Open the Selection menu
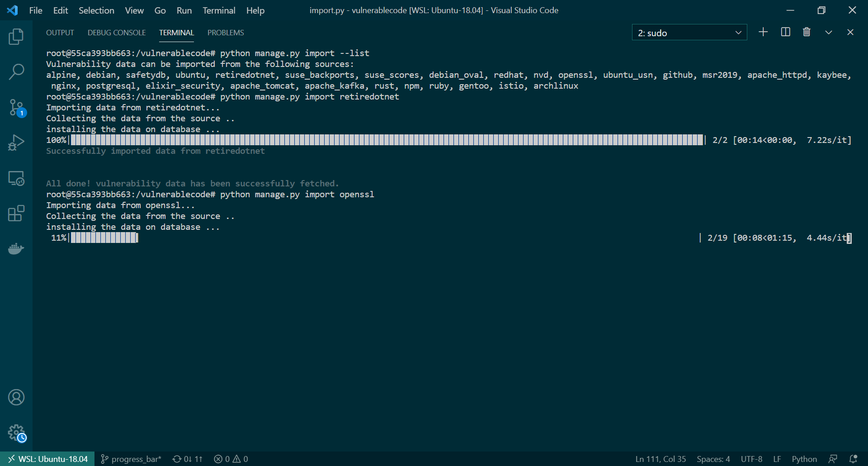 (x=96, y=10)
